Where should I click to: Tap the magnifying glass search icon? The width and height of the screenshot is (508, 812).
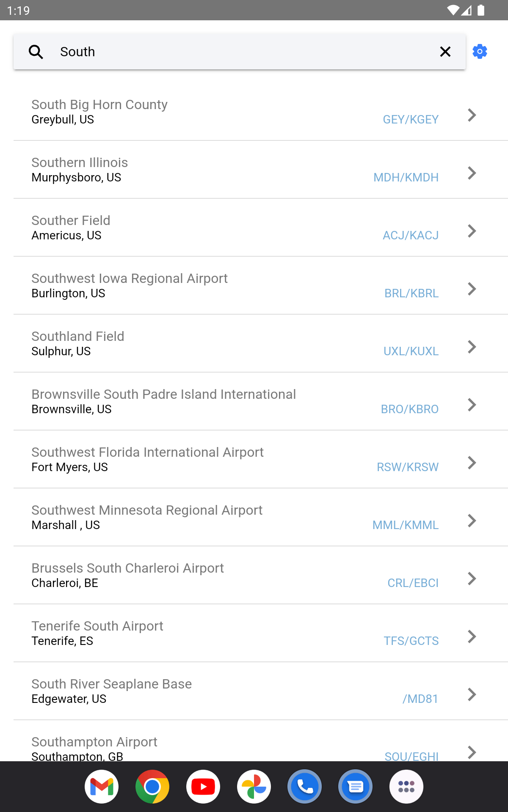[36, 52]
